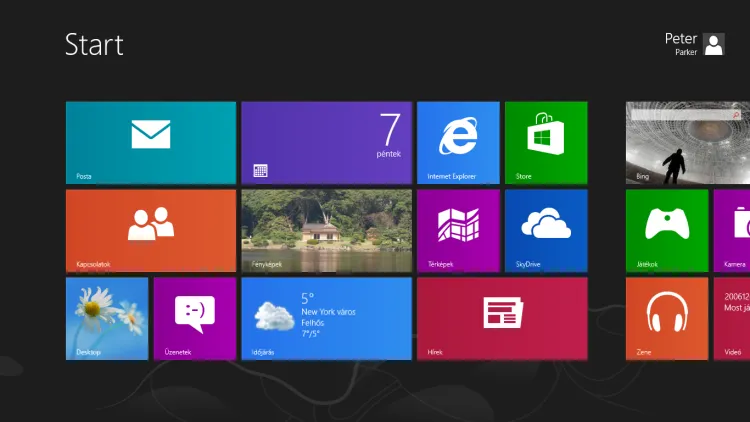This screenshot has height=422, width=750.
Task: Open the Store tile
Action: coord(546,142)
